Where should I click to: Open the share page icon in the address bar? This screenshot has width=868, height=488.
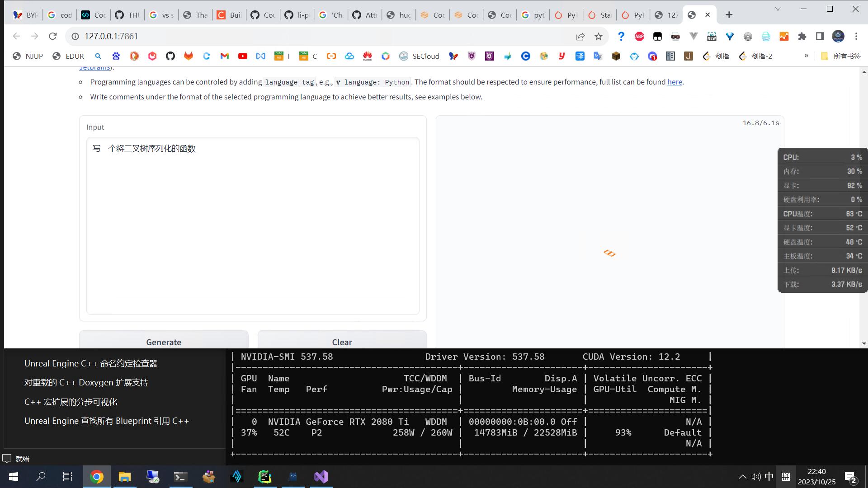tap(580, 37)
